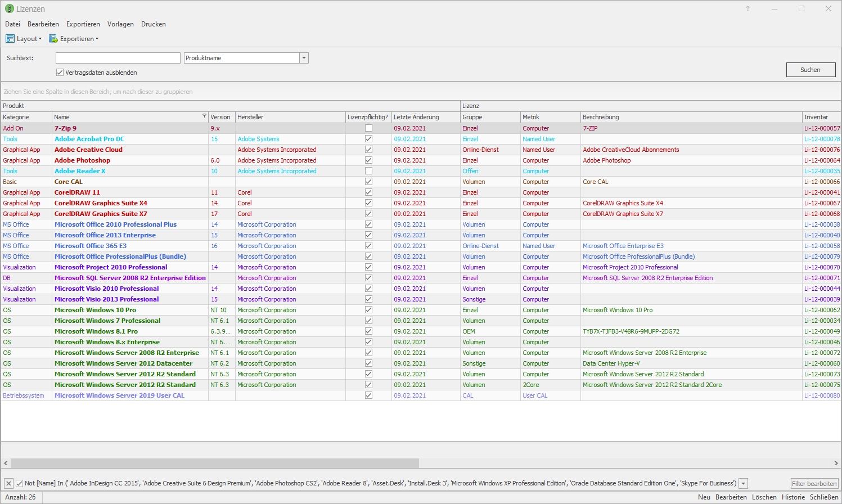Click the Filter bearbeiten button
This screenshot has width=842, height=504.
tap(814, 484)
